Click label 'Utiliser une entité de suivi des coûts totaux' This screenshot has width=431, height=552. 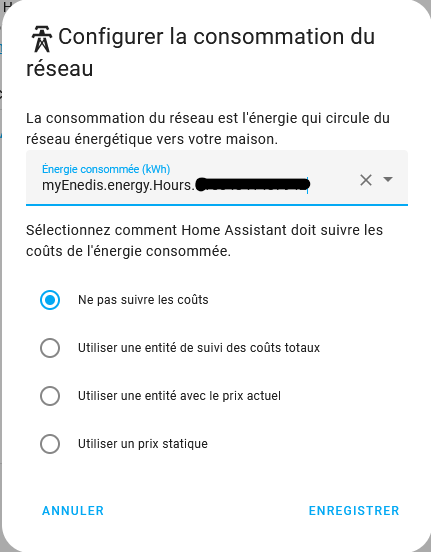click(199, 348)
